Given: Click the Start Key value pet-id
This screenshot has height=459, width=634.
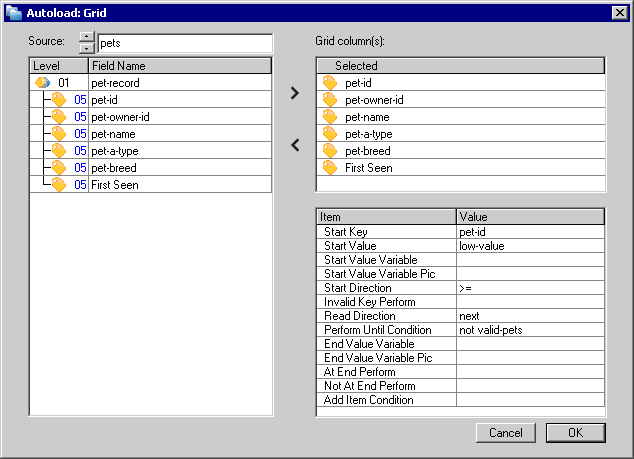Looking at the screenshot, I should (530, 232).
